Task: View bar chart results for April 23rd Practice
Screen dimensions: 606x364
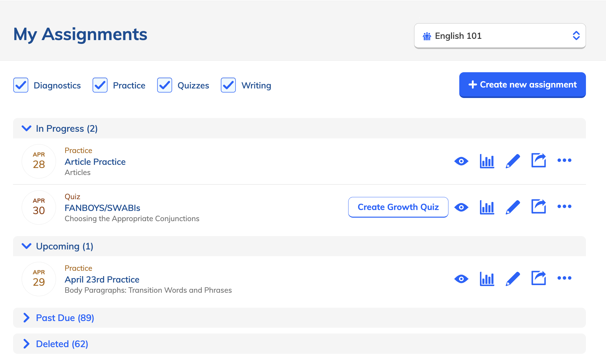Action: pos(487,279)
